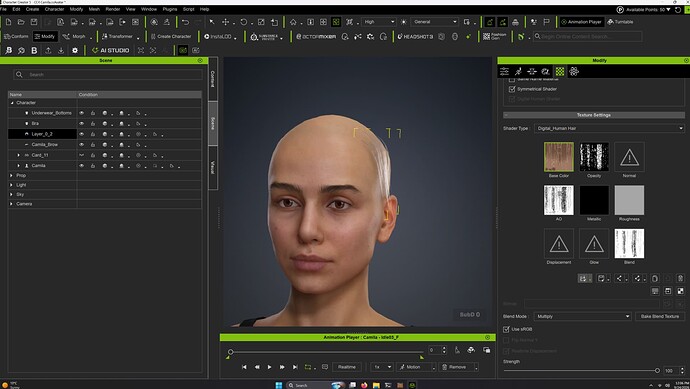
Task: Toggle lock icon on Underwear_Bottoms row
Action: point(93,113)
